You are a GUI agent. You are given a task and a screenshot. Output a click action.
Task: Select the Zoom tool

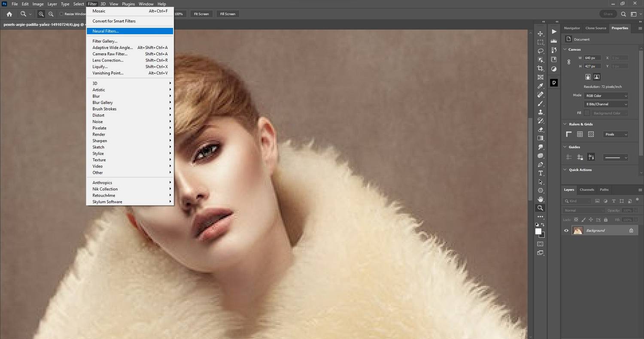click(541, 208)
